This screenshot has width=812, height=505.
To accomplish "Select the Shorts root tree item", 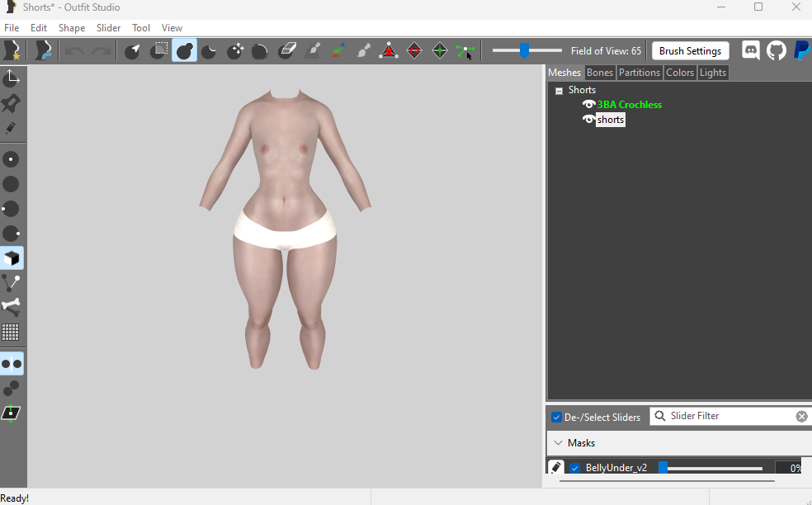I will pos(582,90).
